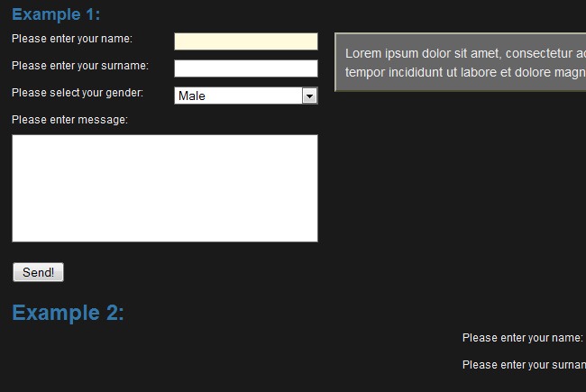The height and width of the screenshot is (392, 586).
Task: Click the Example 2 surname label
Action: pos(524,365)
